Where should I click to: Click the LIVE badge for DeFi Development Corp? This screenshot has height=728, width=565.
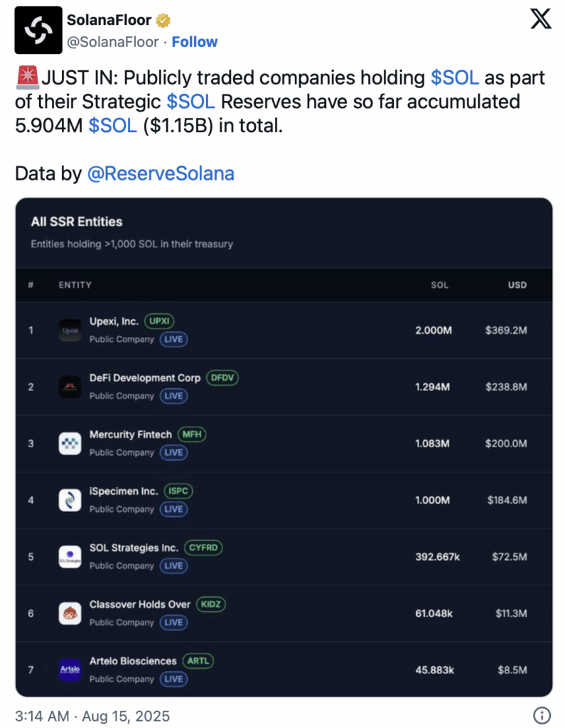173,395
